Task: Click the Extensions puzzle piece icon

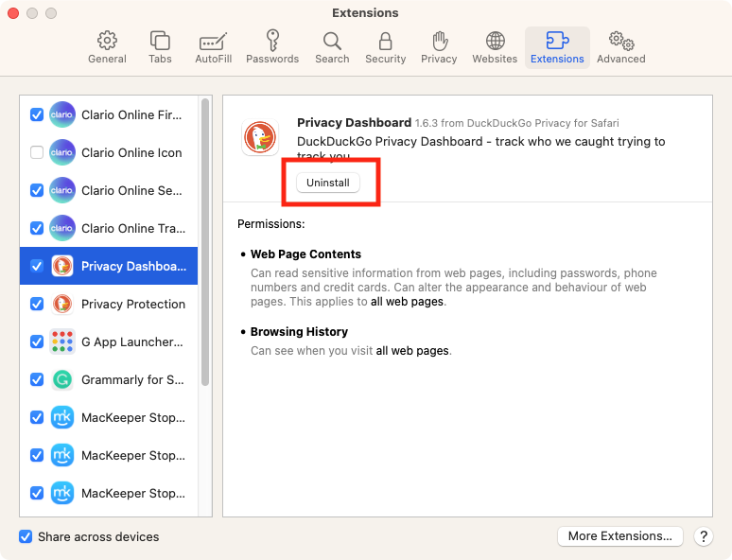Action: point(557,41)
